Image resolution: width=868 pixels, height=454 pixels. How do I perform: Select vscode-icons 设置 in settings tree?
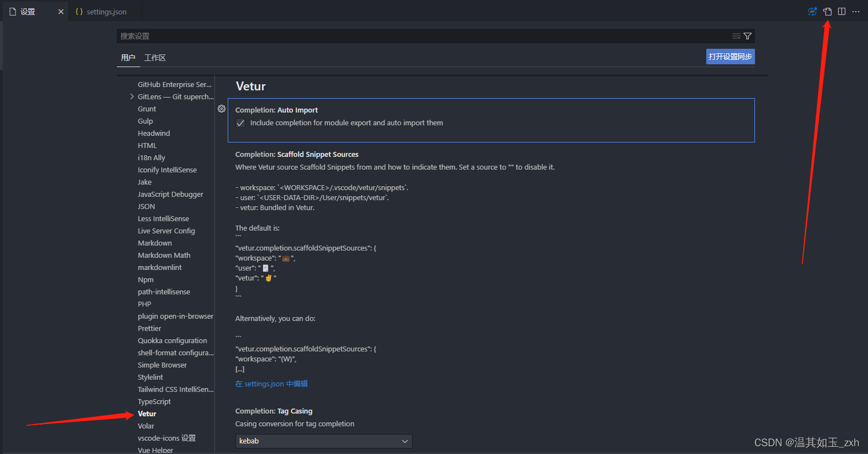(167, 438)
